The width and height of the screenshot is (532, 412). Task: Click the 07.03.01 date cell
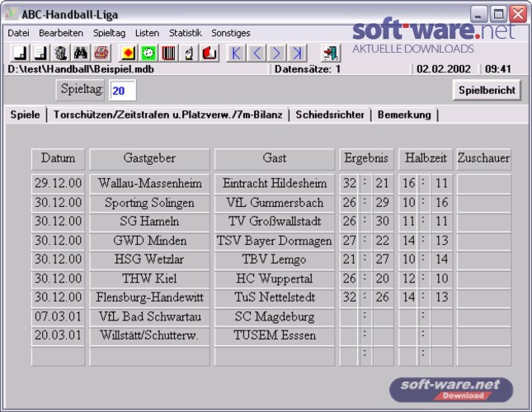pyautogui.click(x=58, y=316)
